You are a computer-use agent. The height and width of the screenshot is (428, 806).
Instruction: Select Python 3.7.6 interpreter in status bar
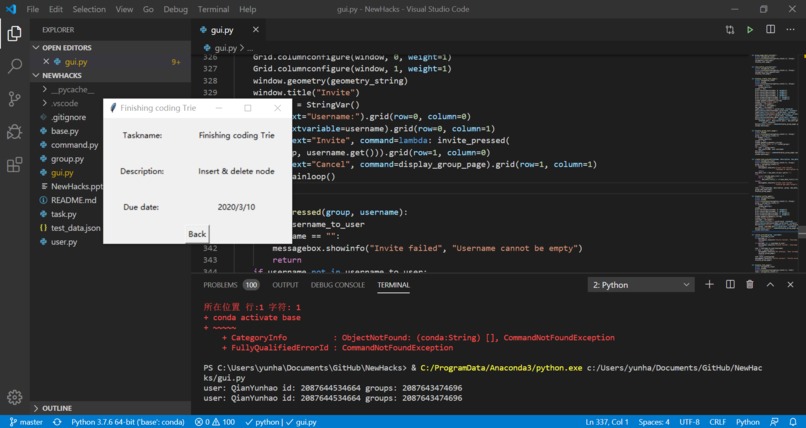point(127,422)
